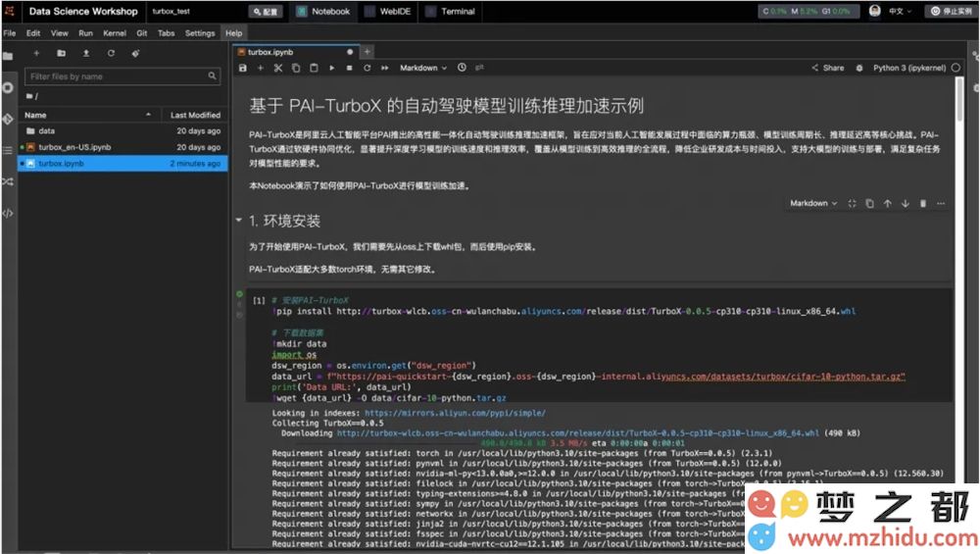Select turbox_en-US.ipynb in file list
Screen dimensions: 980x554
click(x=122, y=147)
